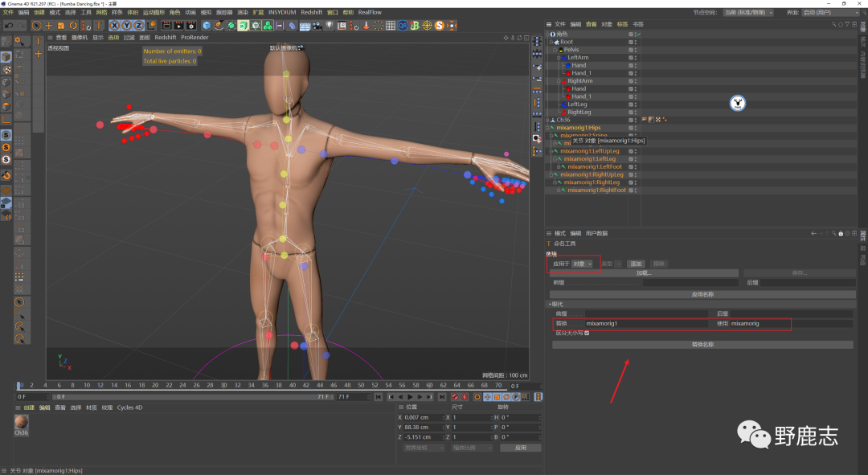
Task: Toggle the Z axis lock icon
Action: point(137,26)
